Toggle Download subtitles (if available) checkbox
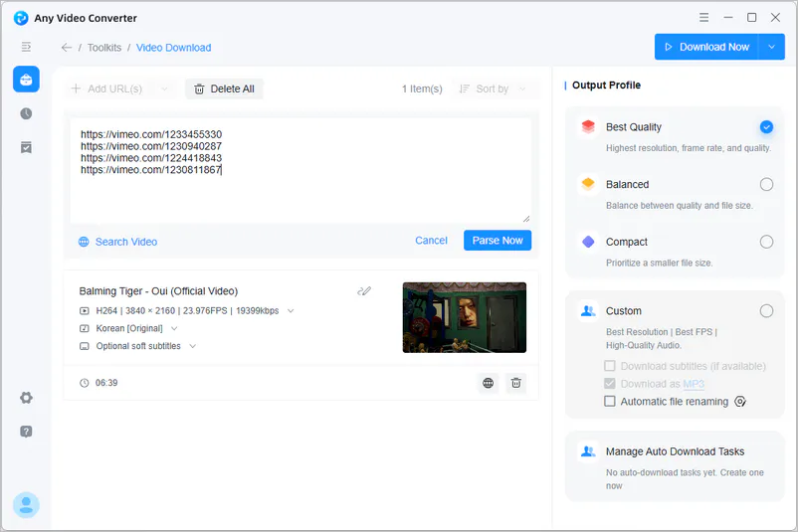Screen dimensions: 798x532 610,366
